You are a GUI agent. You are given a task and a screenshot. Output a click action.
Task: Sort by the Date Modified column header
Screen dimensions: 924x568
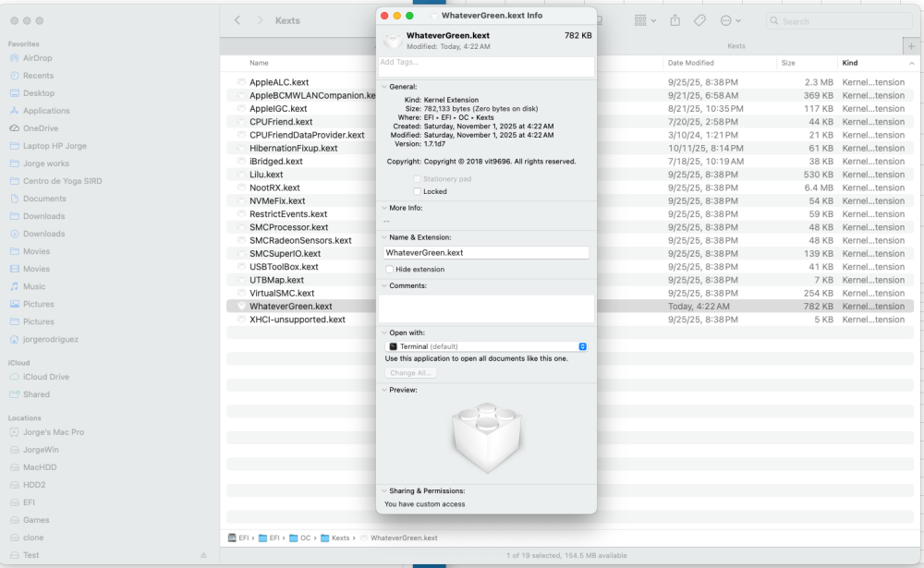click(x=690, y=63)
